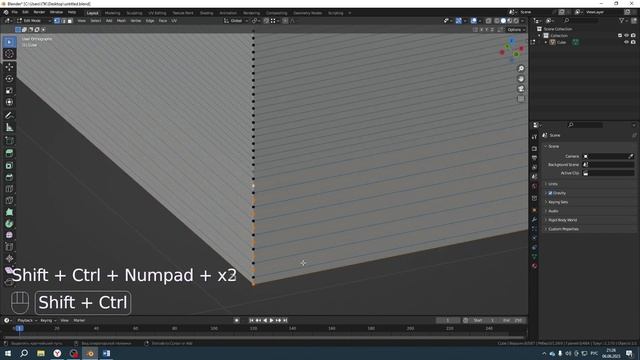The width and height of the screenshot is (640, 360).
Task: Expand the Rigid Body World panel
Action: [561, 220]
